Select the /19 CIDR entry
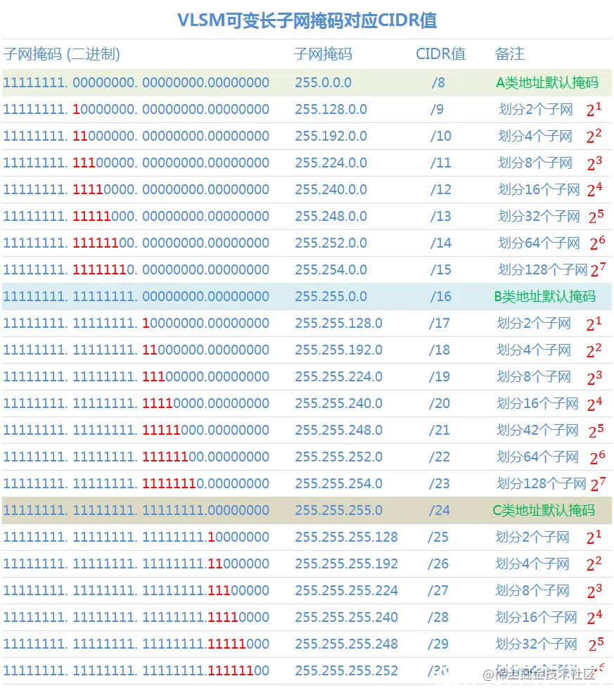 coord(439,377)
